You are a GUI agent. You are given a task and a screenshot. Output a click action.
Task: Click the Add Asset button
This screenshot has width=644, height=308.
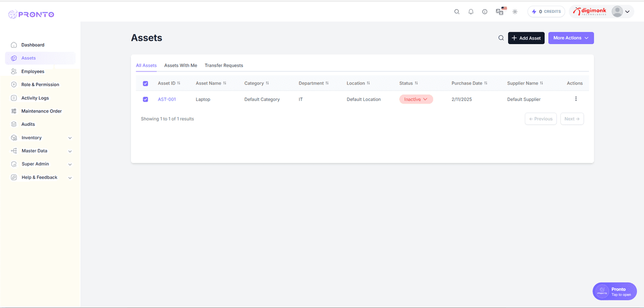pos(526,38)
